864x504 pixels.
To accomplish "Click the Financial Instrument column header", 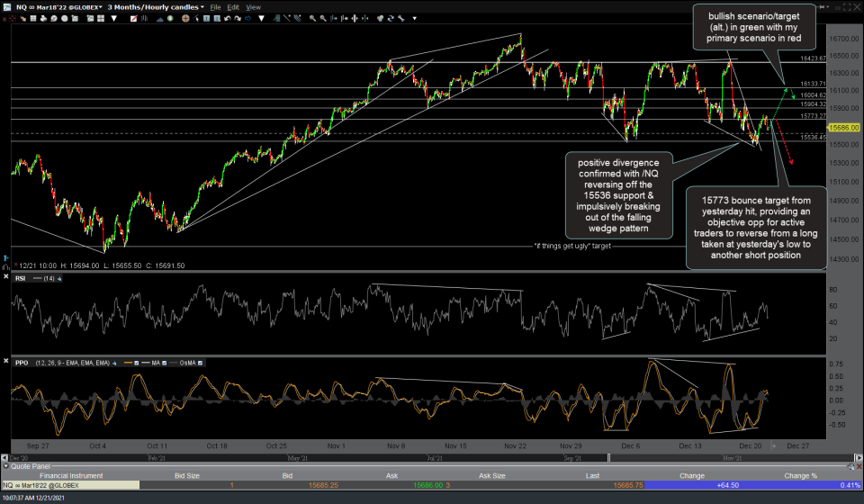I will (x=71, y=476).
